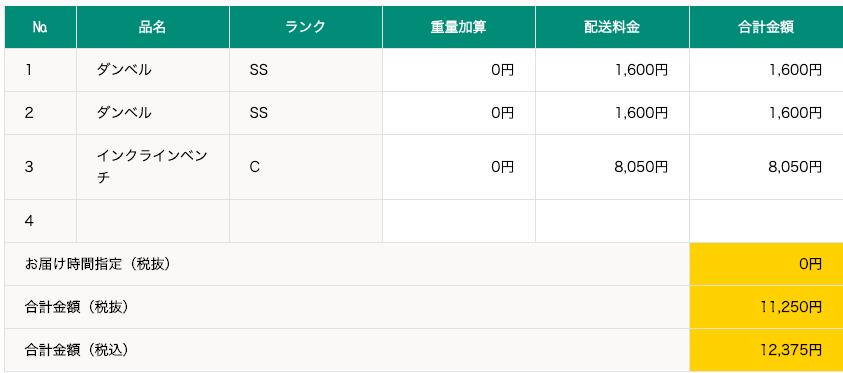Click the 品名 column header
This screenshot has width=843, height=373.
point(153,27)
